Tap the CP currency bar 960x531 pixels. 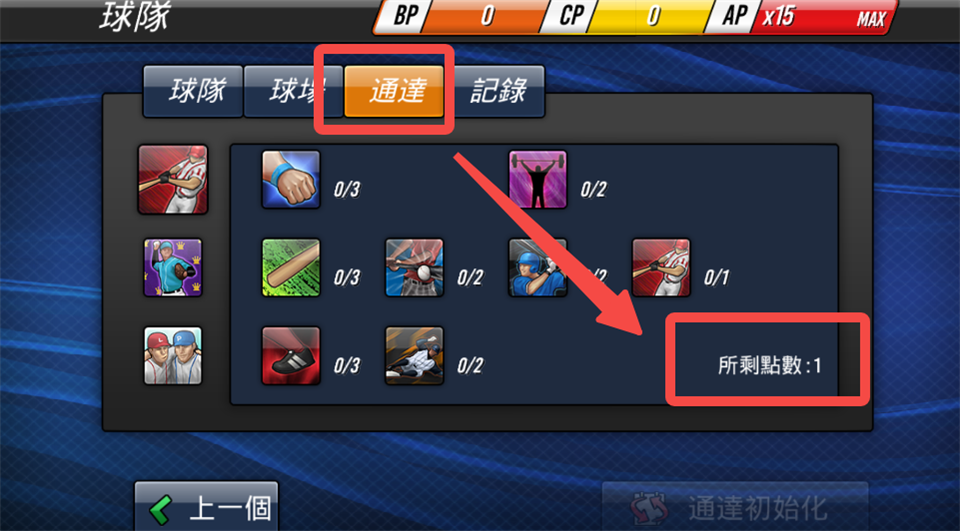pyautogui.click(x=629, y=17)
